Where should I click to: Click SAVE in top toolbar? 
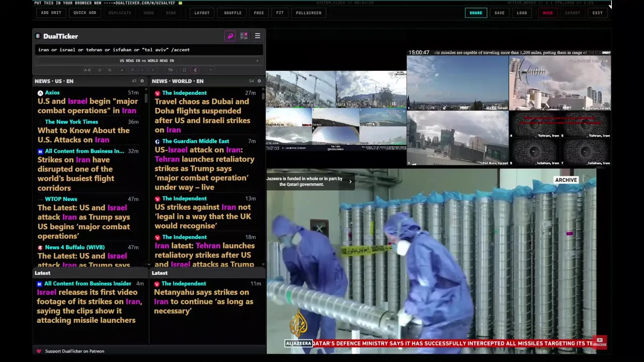pyautogui.click(x=499, y=13)
